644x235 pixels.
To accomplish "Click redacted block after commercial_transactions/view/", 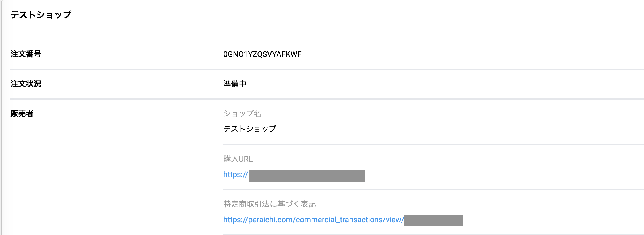I will (434, 220).
